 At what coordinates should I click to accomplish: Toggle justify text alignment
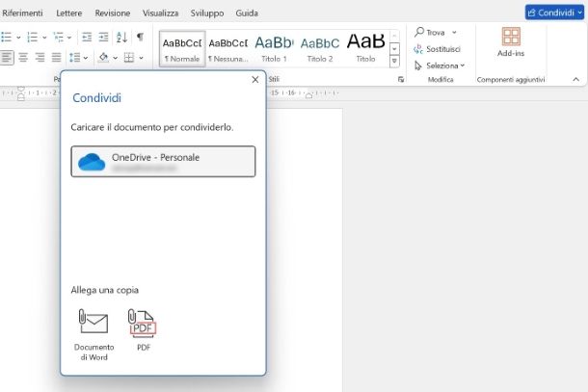click(56, 58)
